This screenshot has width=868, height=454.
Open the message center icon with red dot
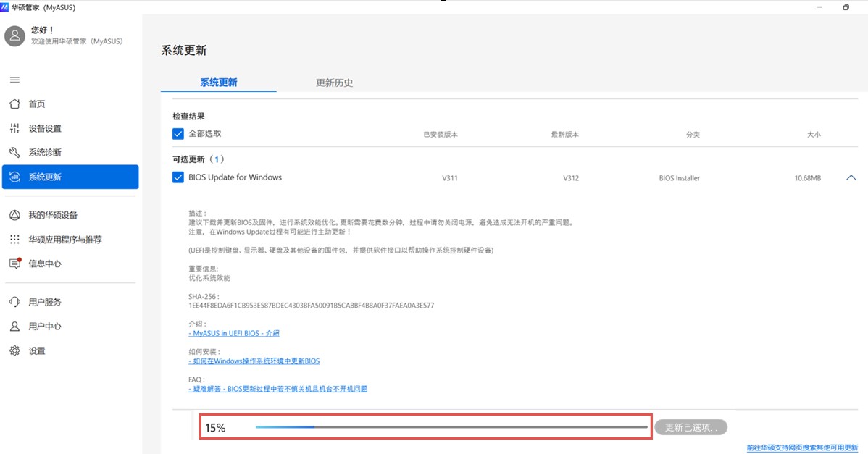coord(14,264)
